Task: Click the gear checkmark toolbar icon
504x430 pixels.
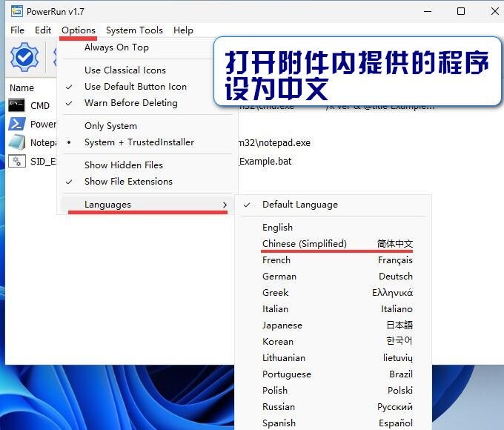Action: [24, 57]
